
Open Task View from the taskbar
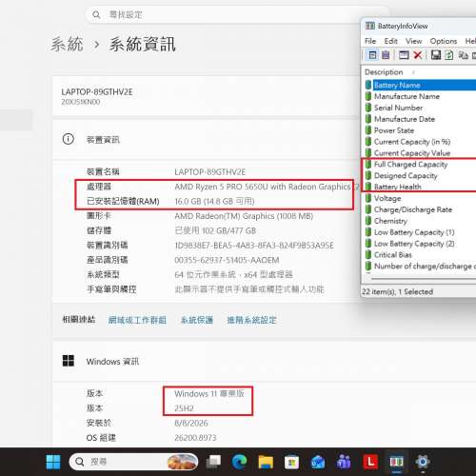pos(213,462)
